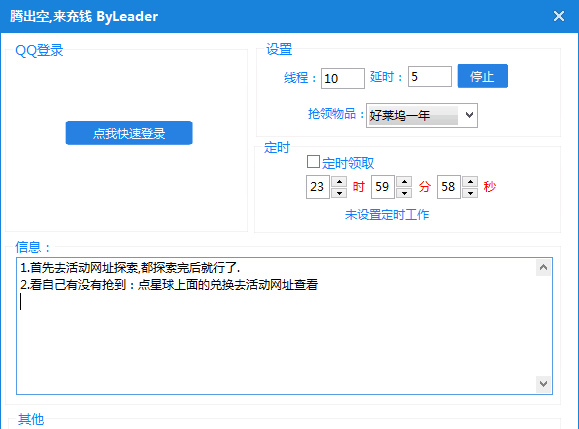Click the info box scroll-down arrow
The image size is (579, 429).
[543, 384]
